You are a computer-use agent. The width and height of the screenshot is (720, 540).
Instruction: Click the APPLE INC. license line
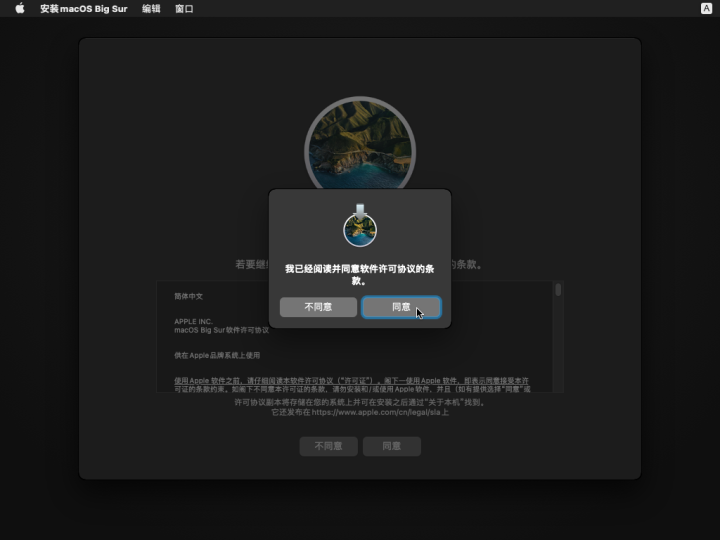[193, 321]
